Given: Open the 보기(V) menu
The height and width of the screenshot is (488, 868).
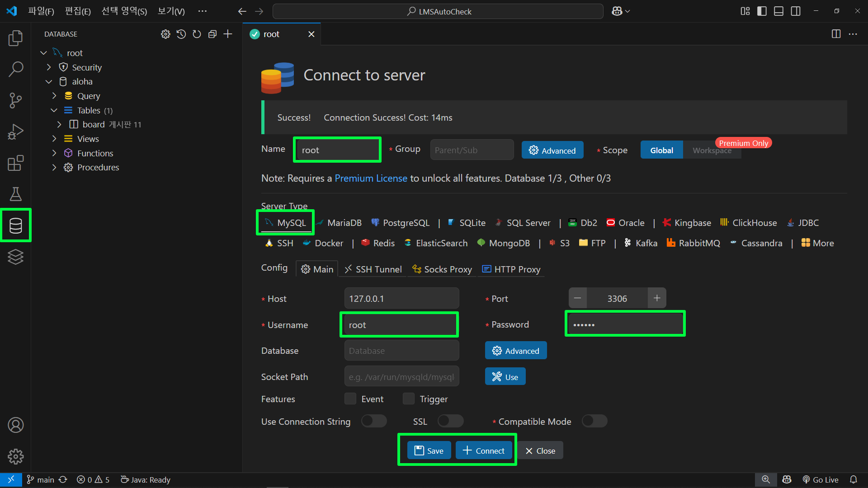Looking at the screenshot, I should tap(171, 11).
